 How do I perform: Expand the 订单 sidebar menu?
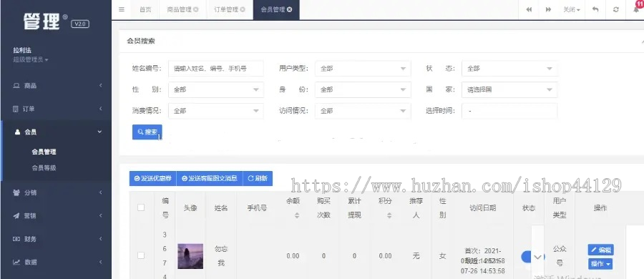click(x=56, y=109)
